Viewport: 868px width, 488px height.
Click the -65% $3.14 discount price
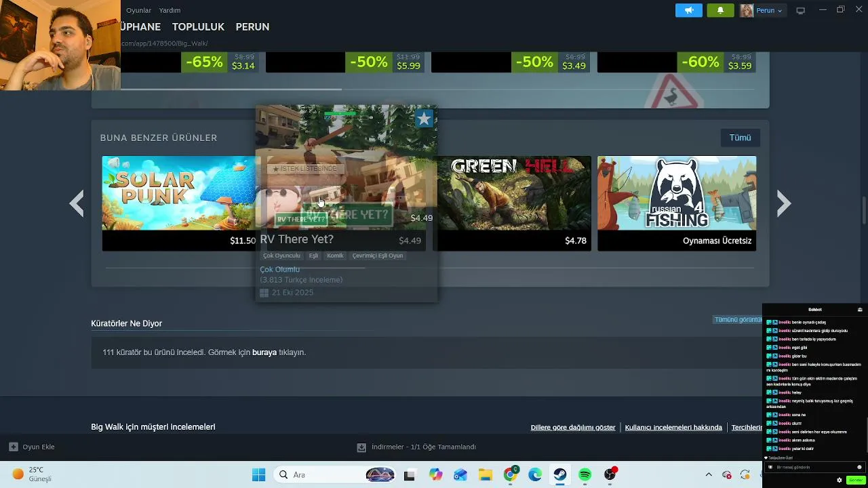point(220,62)
